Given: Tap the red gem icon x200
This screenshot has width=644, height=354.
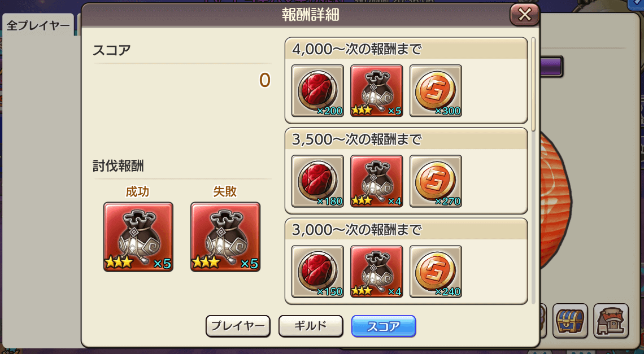Looking at the screenshot, I should click(317, 91).
